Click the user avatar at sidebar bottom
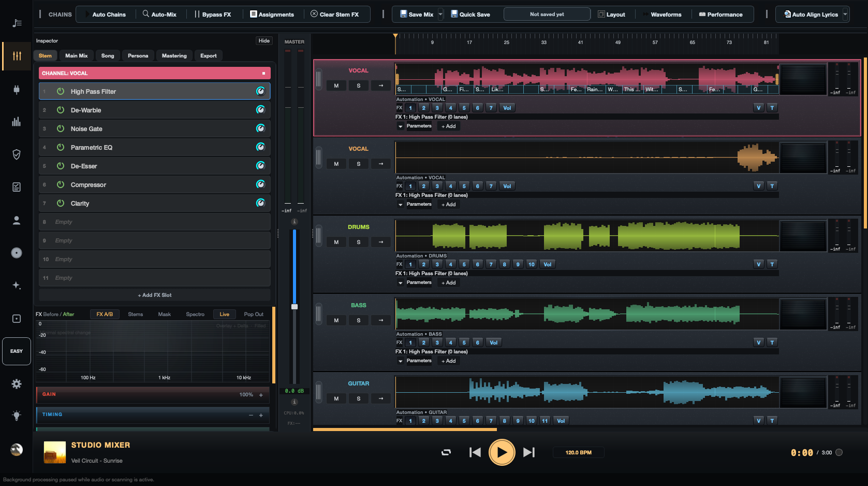The width and height of the screenshot is (868, 486). tap(17, 450)
